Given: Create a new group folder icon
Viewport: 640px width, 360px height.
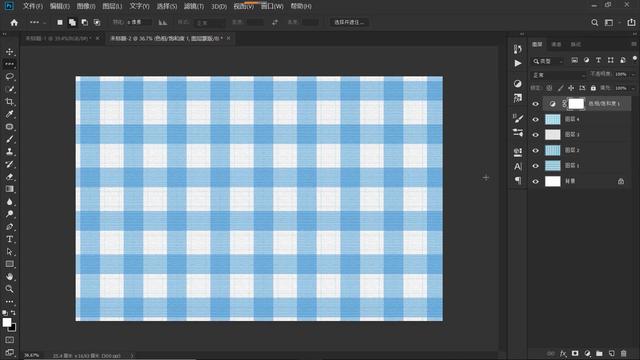Looking at the screenshot, I should coord(599,353).
